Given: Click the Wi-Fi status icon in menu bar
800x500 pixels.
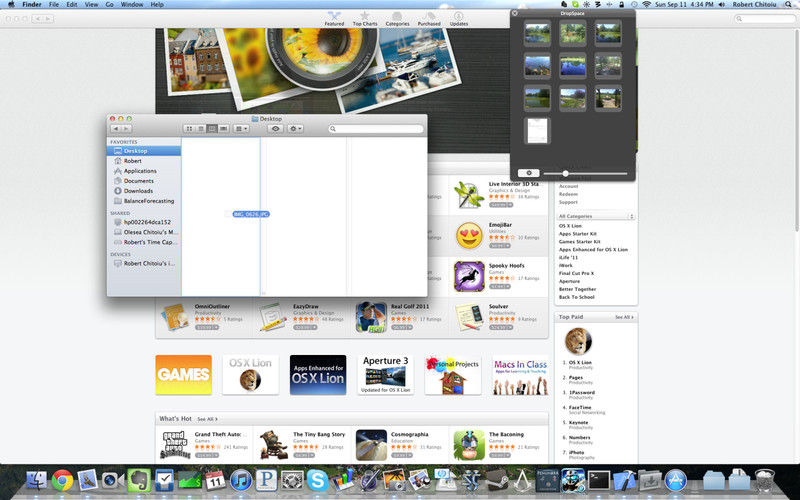Looking at the screenshot, I should tap(646, 4).
